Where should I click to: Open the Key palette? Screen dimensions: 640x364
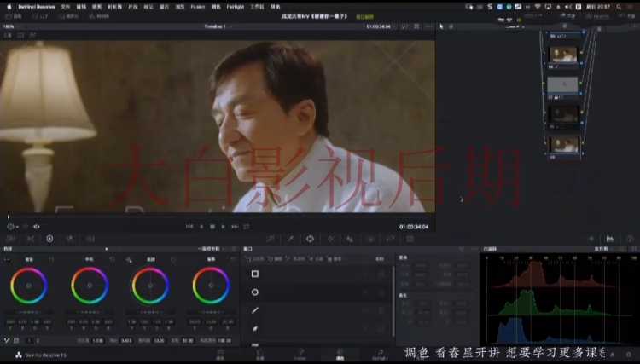(x=370, y=239)
